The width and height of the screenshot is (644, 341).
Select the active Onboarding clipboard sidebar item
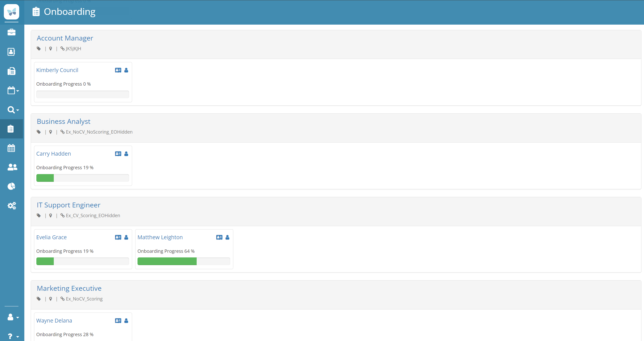coord(11,129)
